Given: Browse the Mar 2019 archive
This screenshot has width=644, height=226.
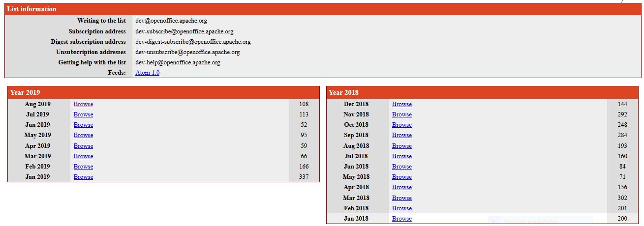Looking at the screenshot, I should click(83, 156).
